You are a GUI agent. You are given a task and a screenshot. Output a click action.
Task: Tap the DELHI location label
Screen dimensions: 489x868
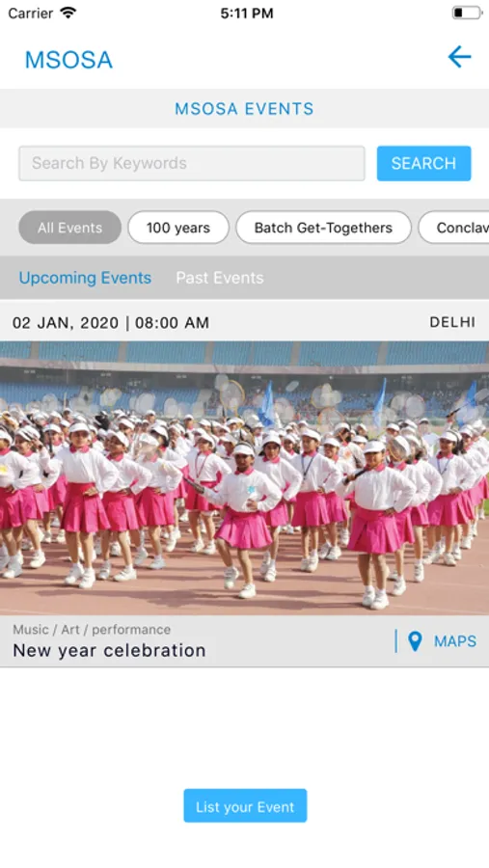452,322
